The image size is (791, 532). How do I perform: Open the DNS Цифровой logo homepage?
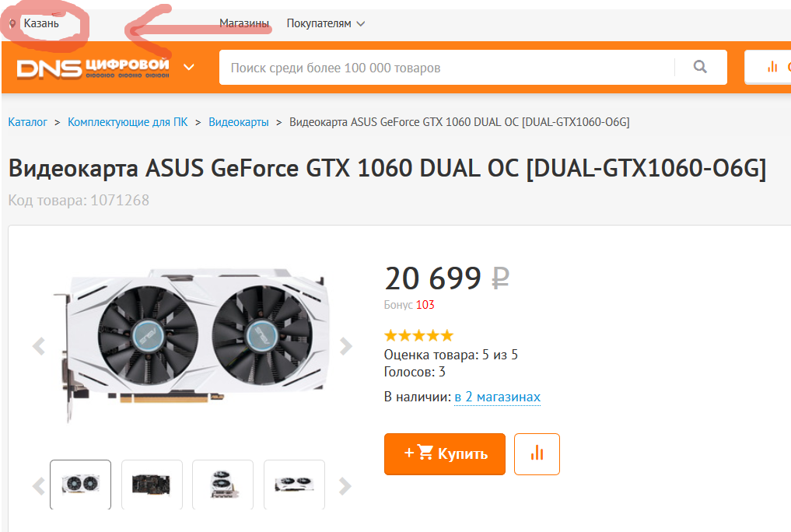coord(93,68)
